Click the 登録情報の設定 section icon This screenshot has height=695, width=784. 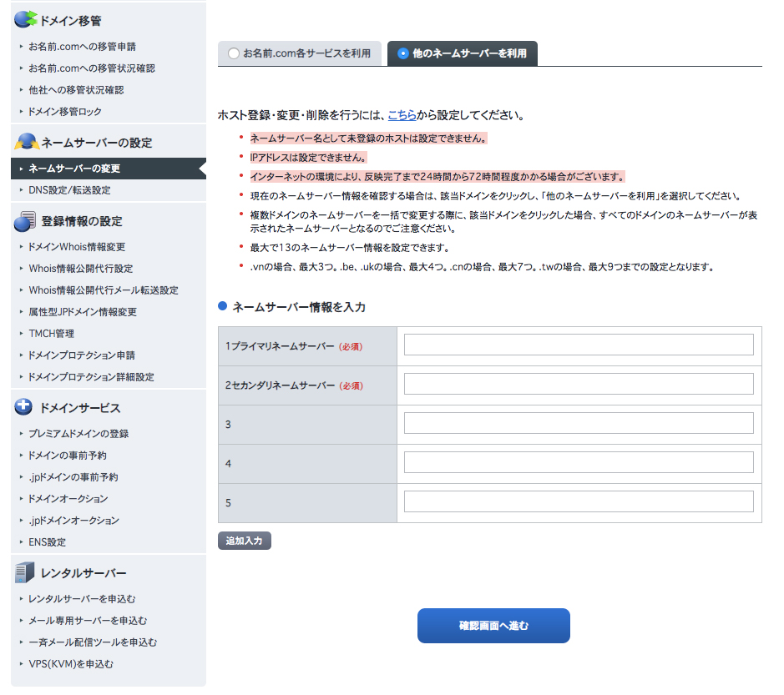(x=25, y=221)
